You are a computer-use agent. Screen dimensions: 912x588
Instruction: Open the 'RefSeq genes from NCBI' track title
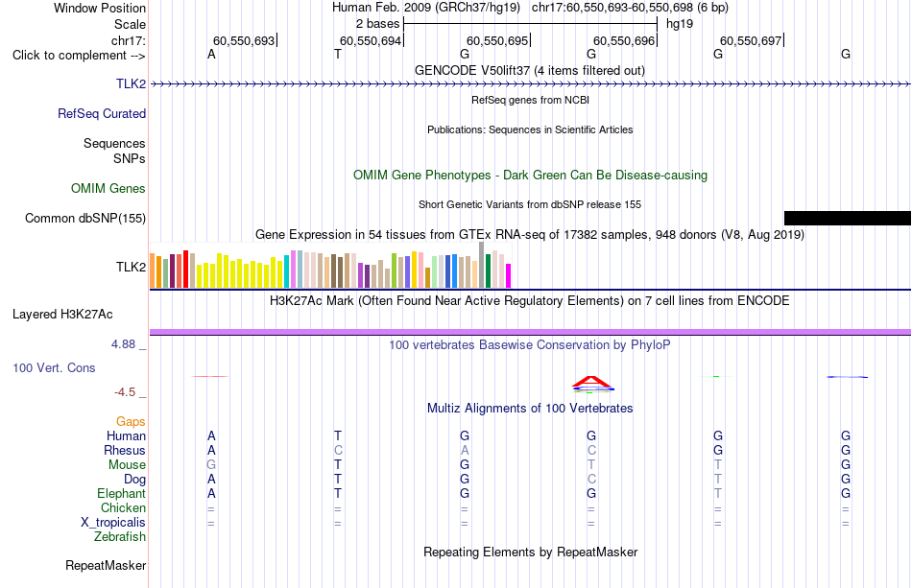point(530,100)
